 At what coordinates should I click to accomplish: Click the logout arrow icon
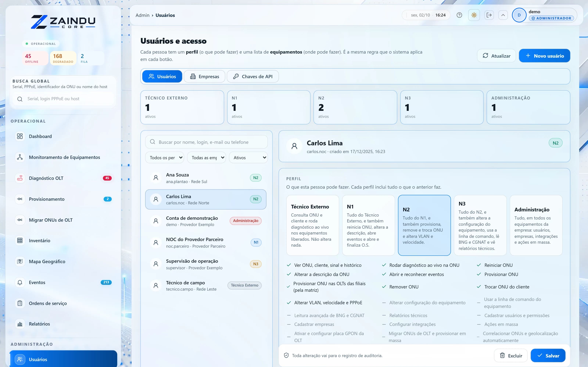tap(489, 15)
